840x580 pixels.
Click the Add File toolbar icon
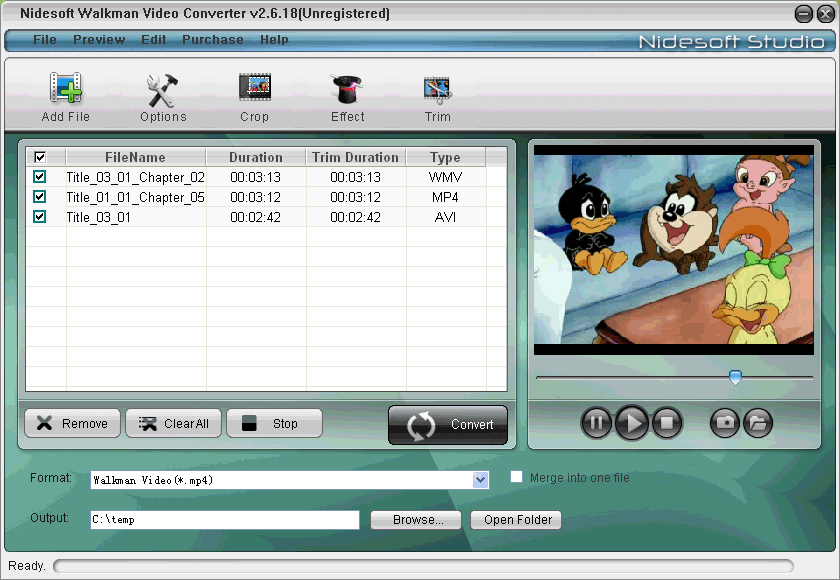(65, 88)
